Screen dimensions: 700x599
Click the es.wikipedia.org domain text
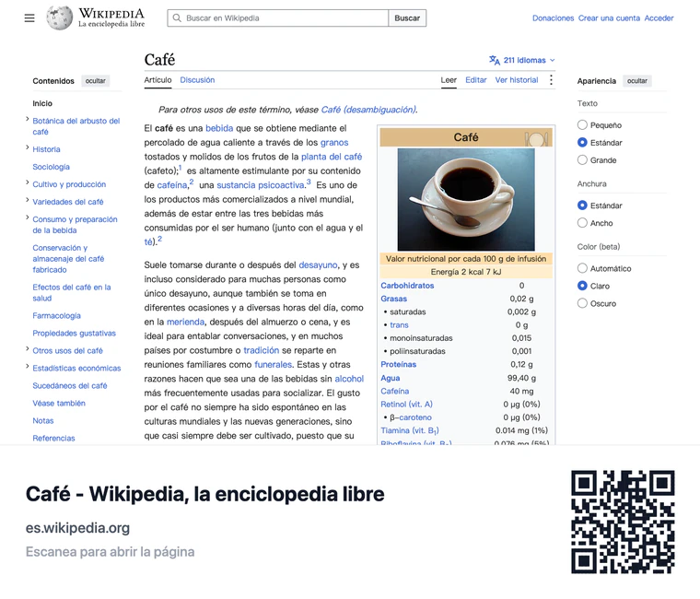[x=77, y=527]
